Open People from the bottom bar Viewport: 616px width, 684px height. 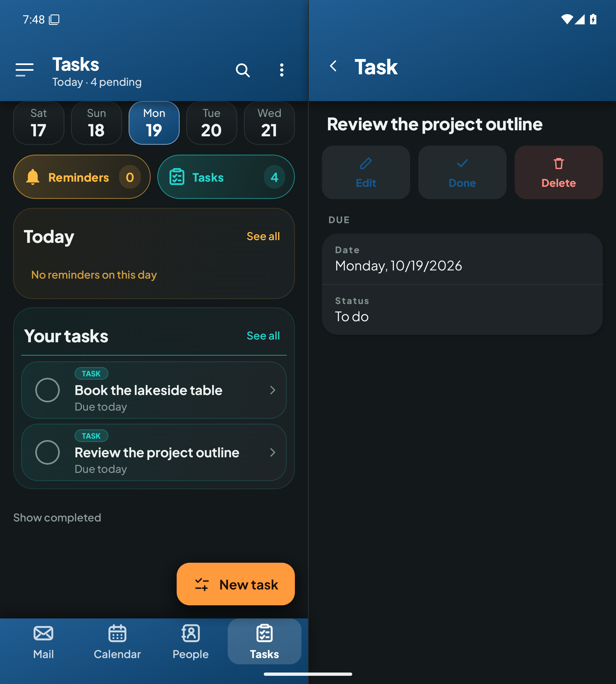click(191, 642)
